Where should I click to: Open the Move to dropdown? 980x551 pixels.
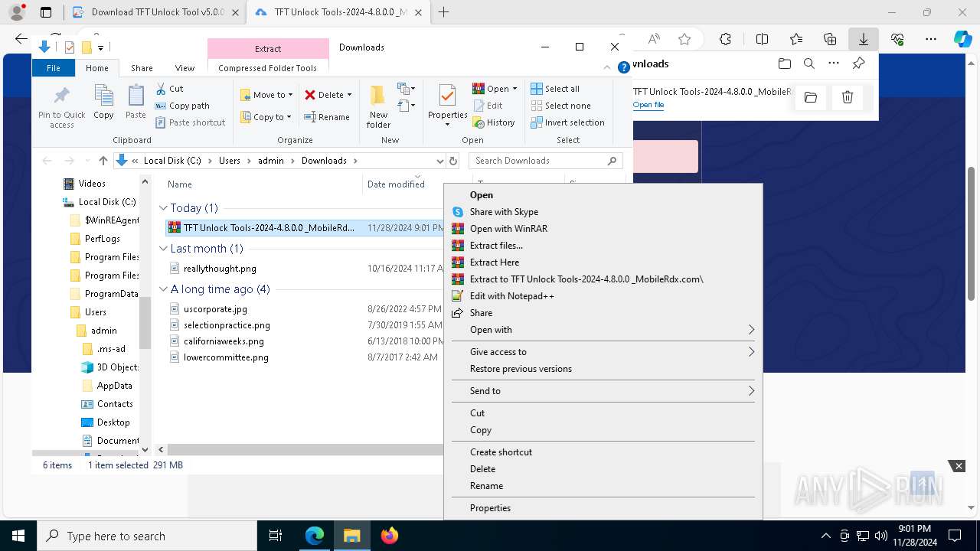(266, 95)
